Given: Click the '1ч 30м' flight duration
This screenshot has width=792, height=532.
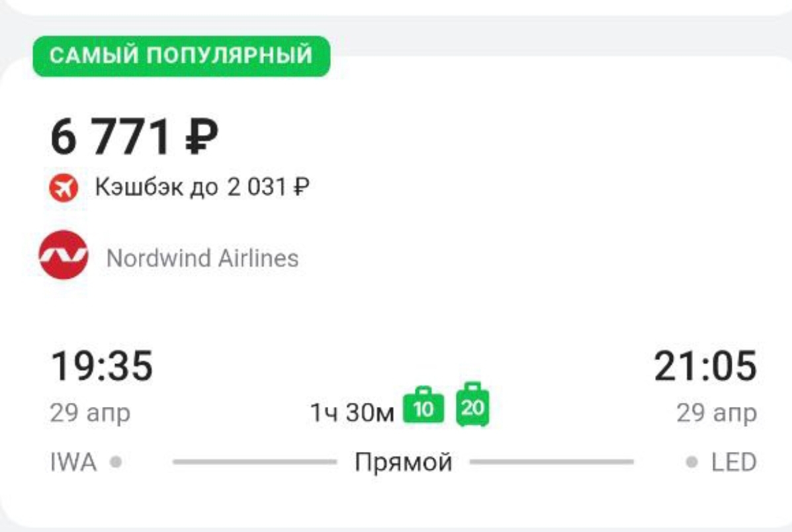Looking at the screenshot, I should (x=352, y=414).
